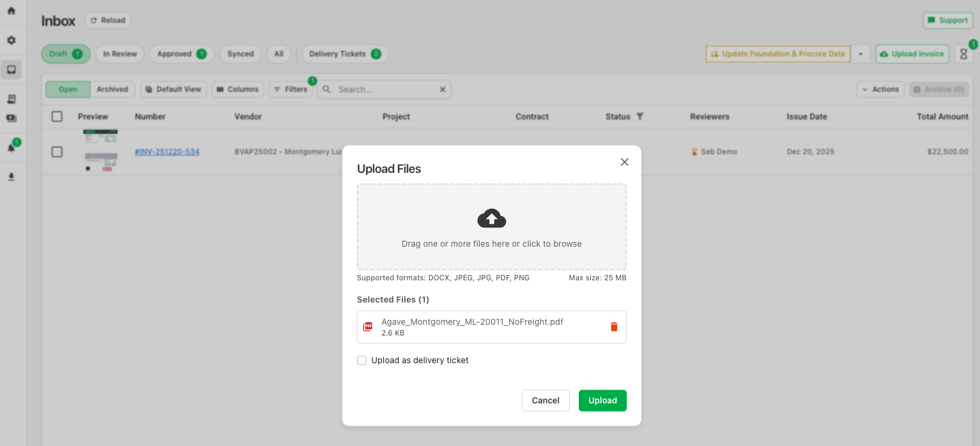Image resolution: width=980 pixels, height=446 pixels.
Task: Click the $22,500.00 amount cell
Action: [x=948, y=152]
